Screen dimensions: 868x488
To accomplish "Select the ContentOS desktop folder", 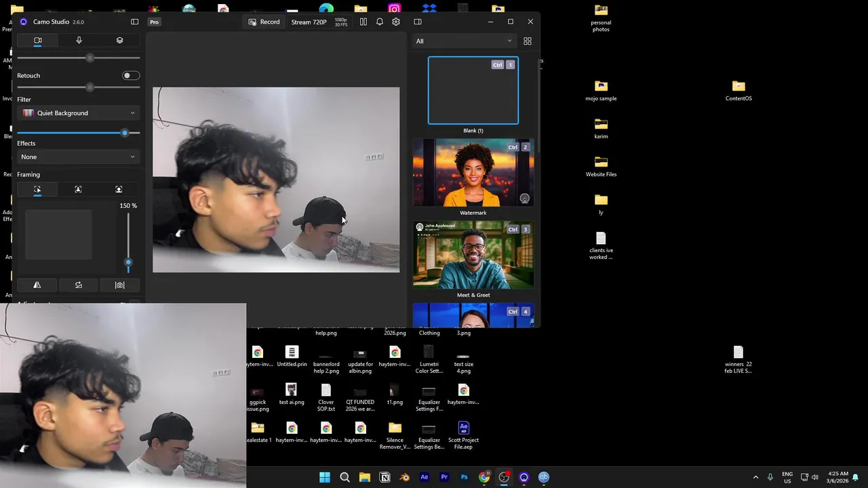I will coord(738,91).
